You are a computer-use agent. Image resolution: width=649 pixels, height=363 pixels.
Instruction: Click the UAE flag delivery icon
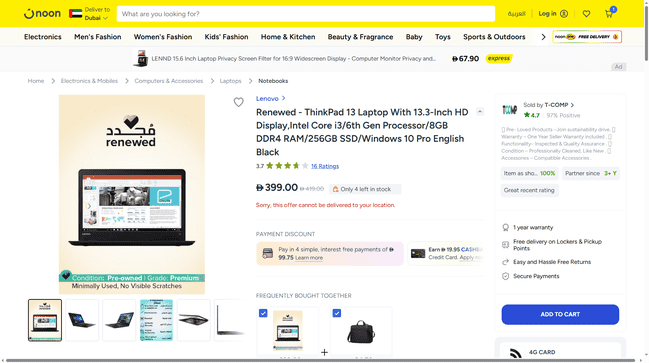75,14
